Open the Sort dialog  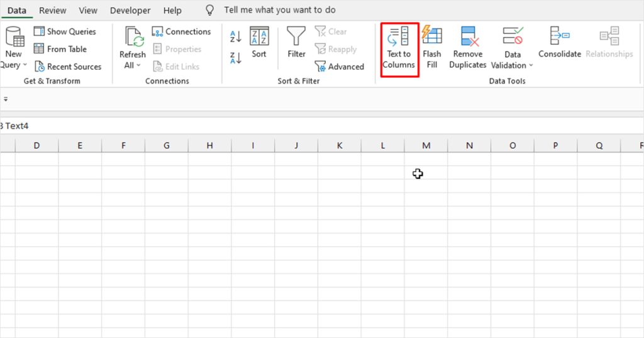[x=259, y=43]
